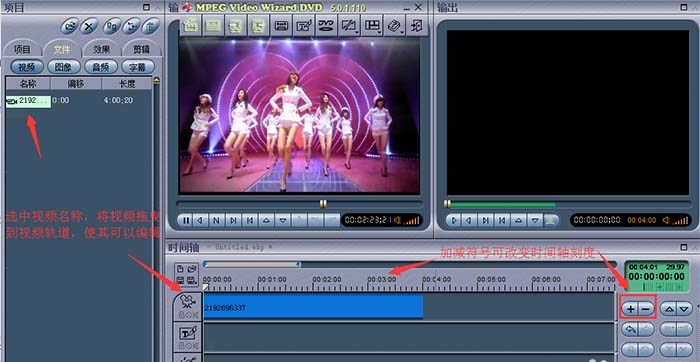Click the down triangle in output controls

click(x=535, y=220)
